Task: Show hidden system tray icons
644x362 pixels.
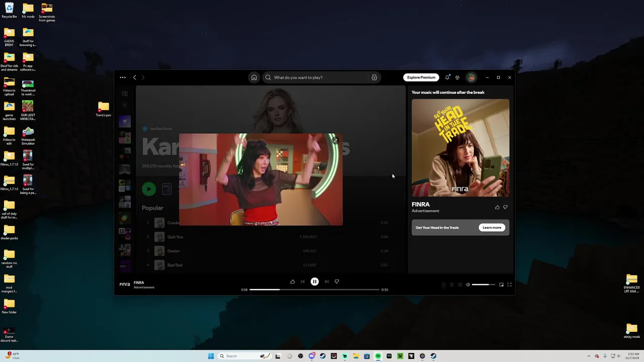Action: pos(589,356)
